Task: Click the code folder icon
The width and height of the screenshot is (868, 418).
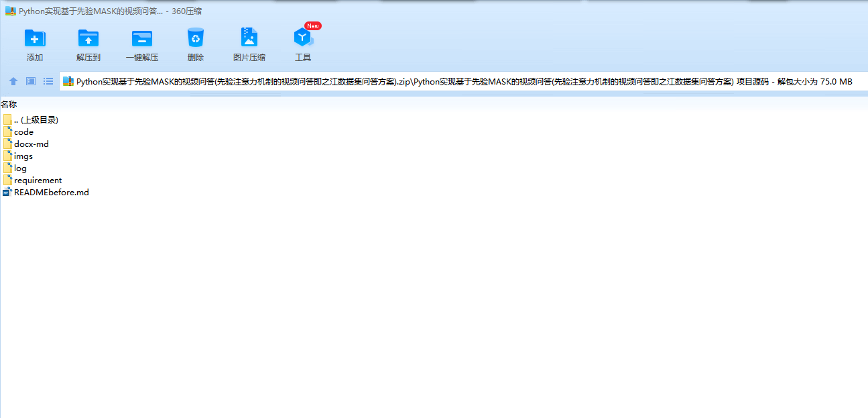Action: tap(7, 132)
